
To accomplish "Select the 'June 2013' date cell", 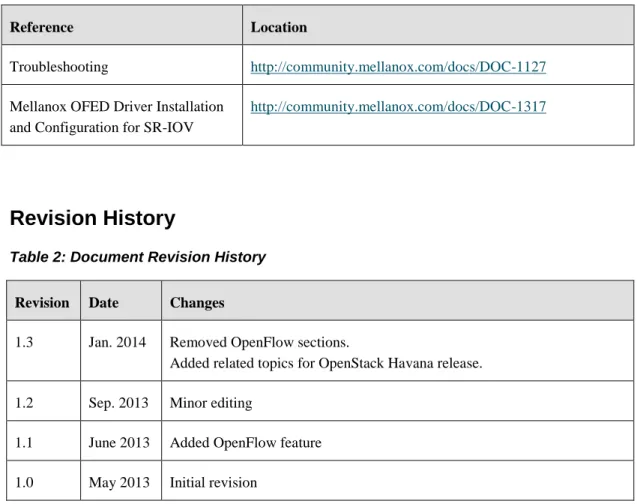I will point(121,441).
